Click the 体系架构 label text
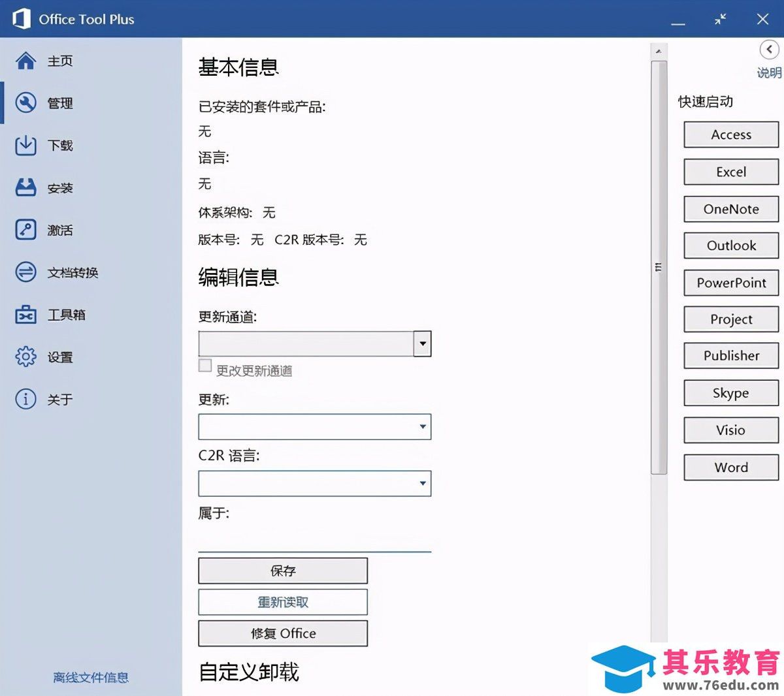 coord(225,213)
